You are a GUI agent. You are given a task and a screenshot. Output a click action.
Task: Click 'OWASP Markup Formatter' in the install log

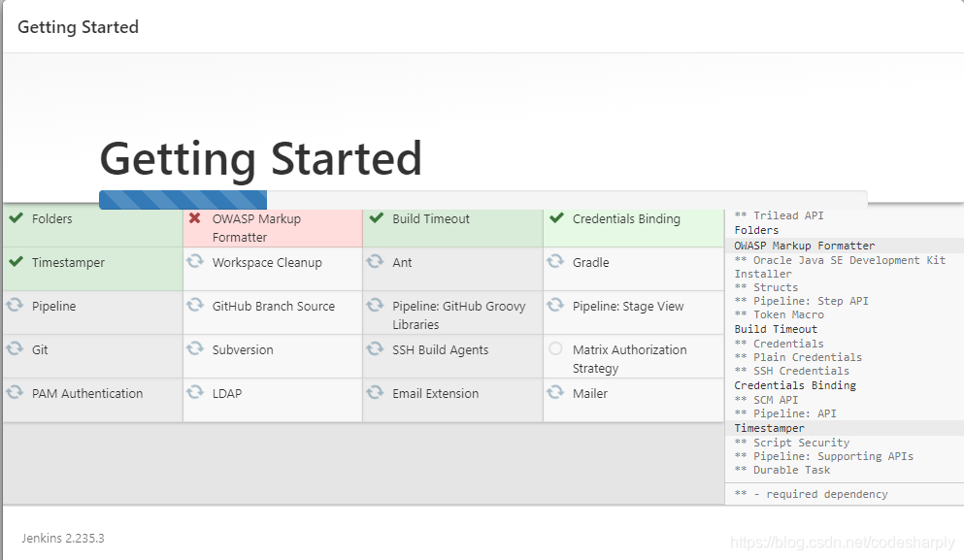point(804,246)
